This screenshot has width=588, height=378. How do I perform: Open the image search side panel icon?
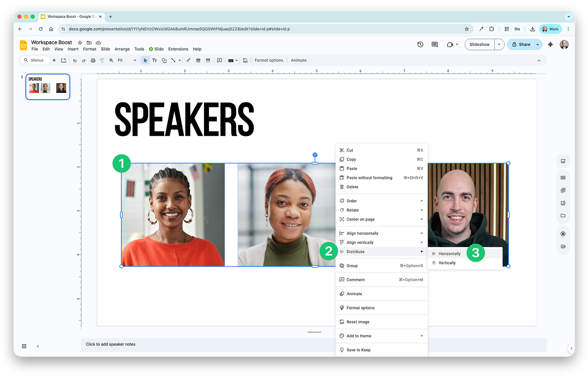563,203
